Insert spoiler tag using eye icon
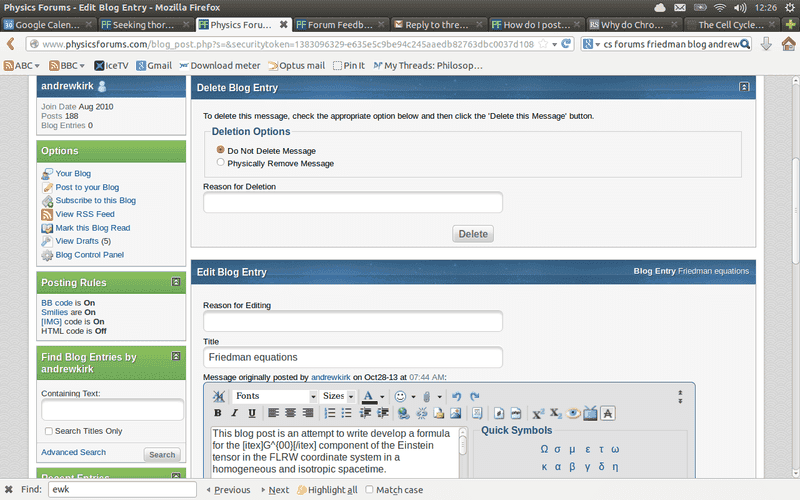The image size is (800, 500). point(573,413)
